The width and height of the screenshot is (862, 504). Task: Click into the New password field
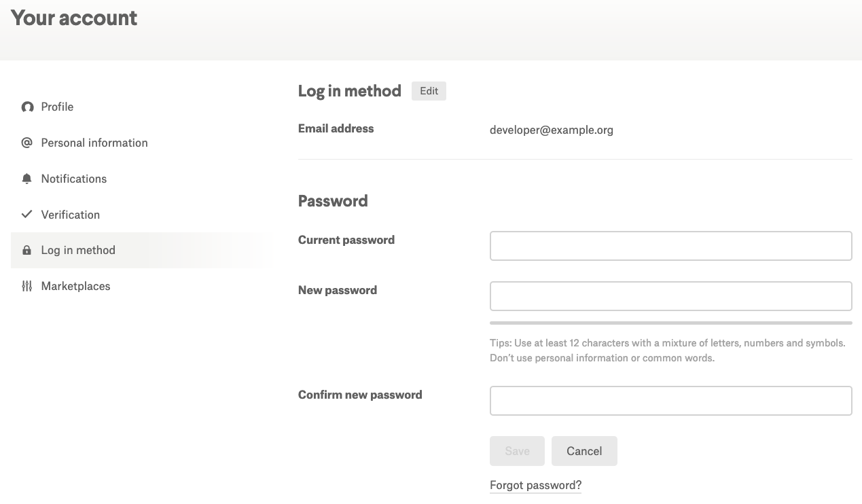670,296
